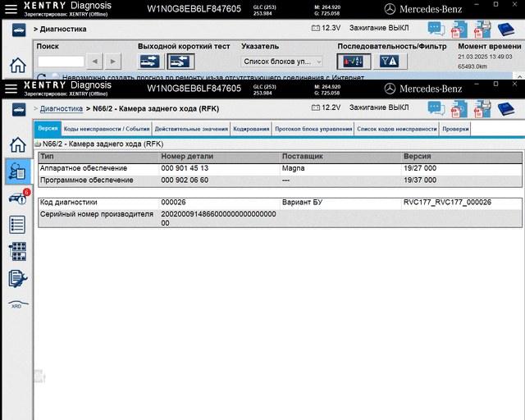Click PDF print icon in back window
Image resolution: width=525 pixels, height=420 pixels.
pyautogui.click(x=482, y=30)
